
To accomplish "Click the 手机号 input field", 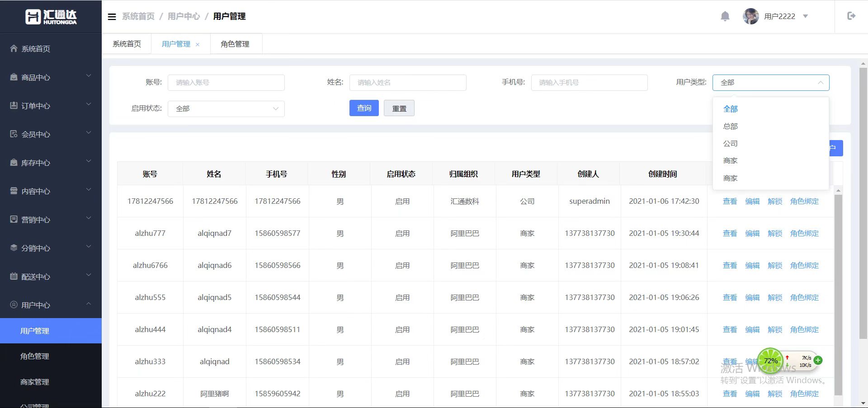I will tap(590, 82).
